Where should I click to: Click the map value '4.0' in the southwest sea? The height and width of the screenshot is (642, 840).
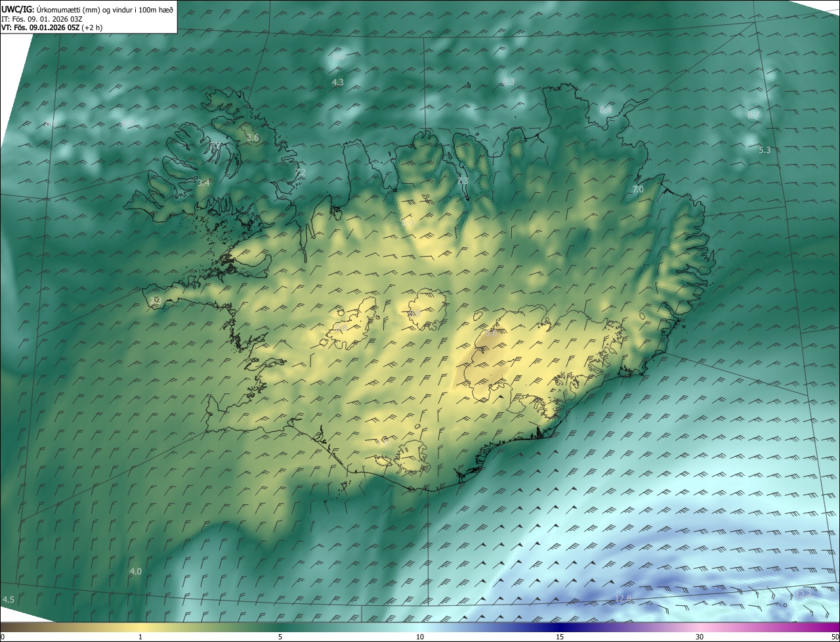tap(136, 572)
